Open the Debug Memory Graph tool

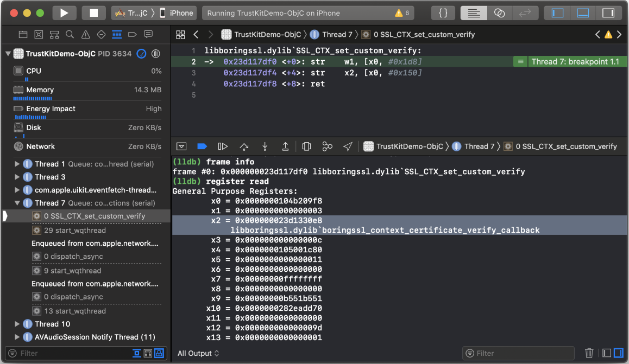(327, 146)
